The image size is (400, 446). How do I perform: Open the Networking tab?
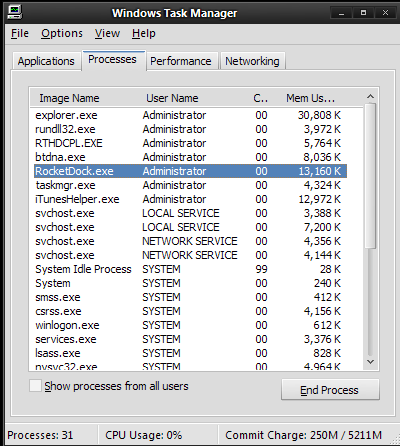click(x=252, y=61)
